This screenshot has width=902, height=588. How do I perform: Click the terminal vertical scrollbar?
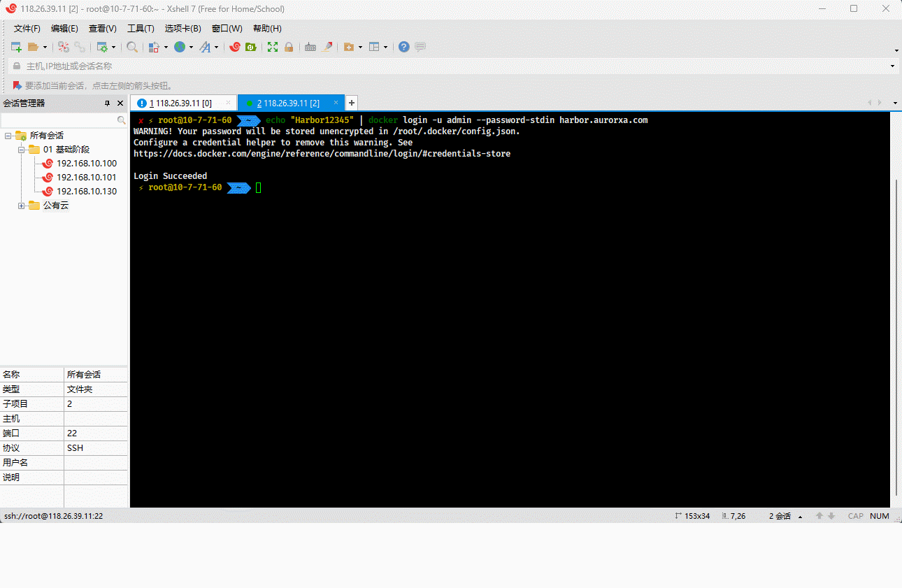pos(896,336)
